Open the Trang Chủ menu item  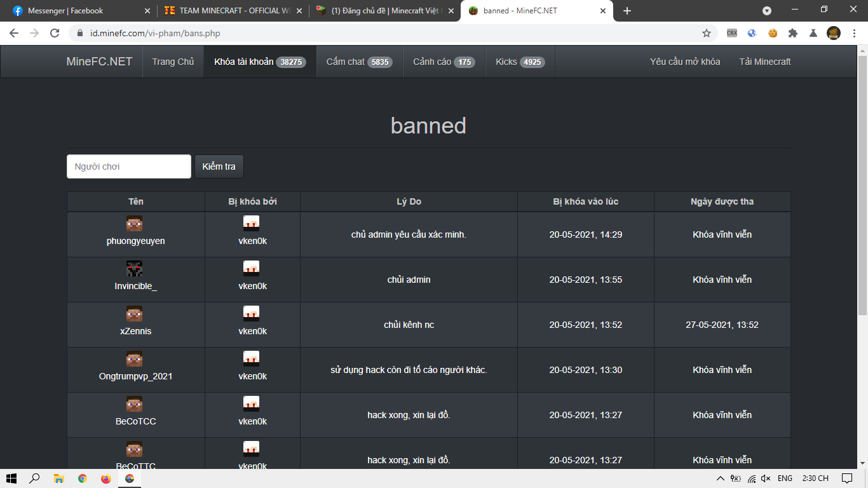point(173,62)
